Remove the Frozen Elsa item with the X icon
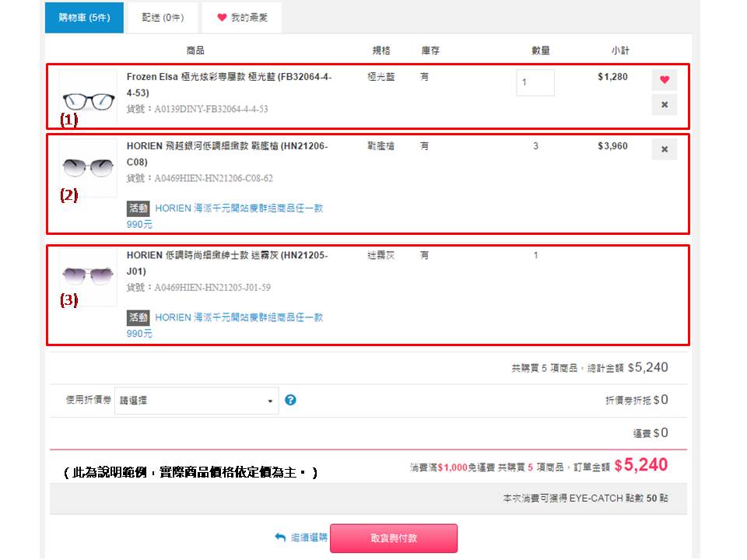Screen dimensions: 747x560 coord(663,104)
